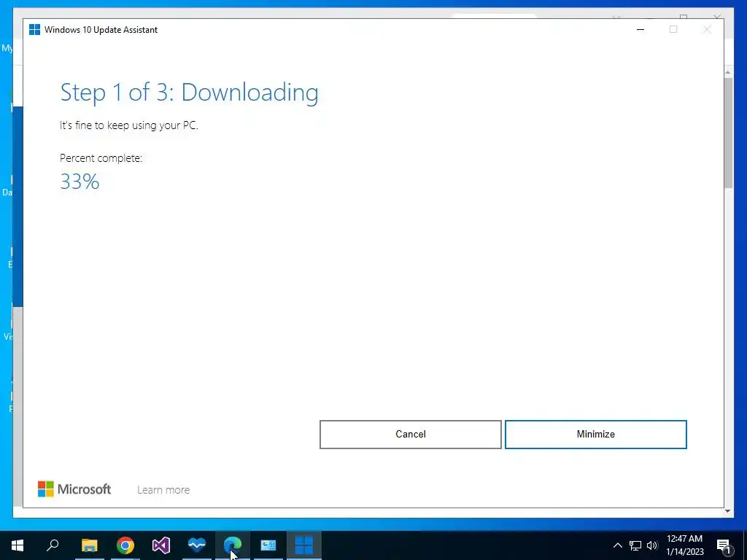Click the 'Percent complete:' label
This screenshot has width=747, height=560.
click(101, 158)
